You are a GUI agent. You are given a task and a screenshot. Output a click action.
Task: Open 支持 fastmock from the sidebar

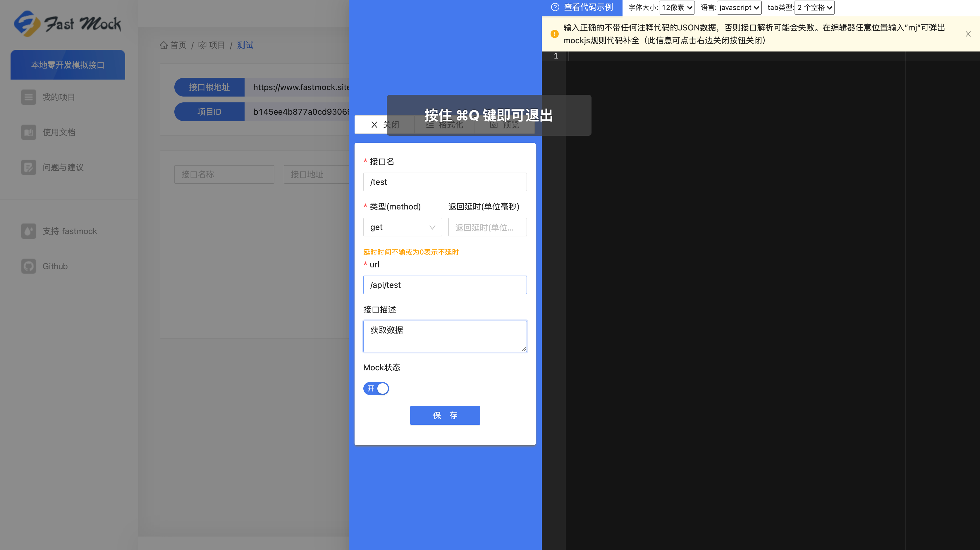coord(70,231)
